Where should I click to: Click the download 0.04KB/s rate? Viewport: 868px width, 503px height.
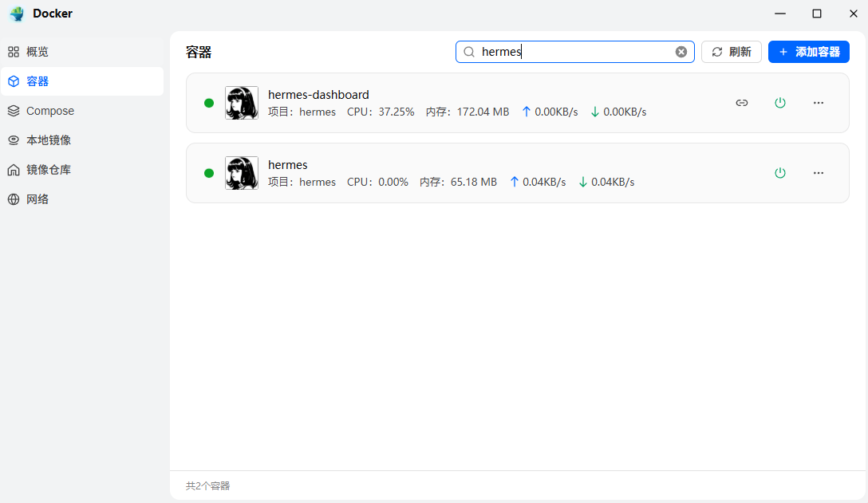click(606, 182)
